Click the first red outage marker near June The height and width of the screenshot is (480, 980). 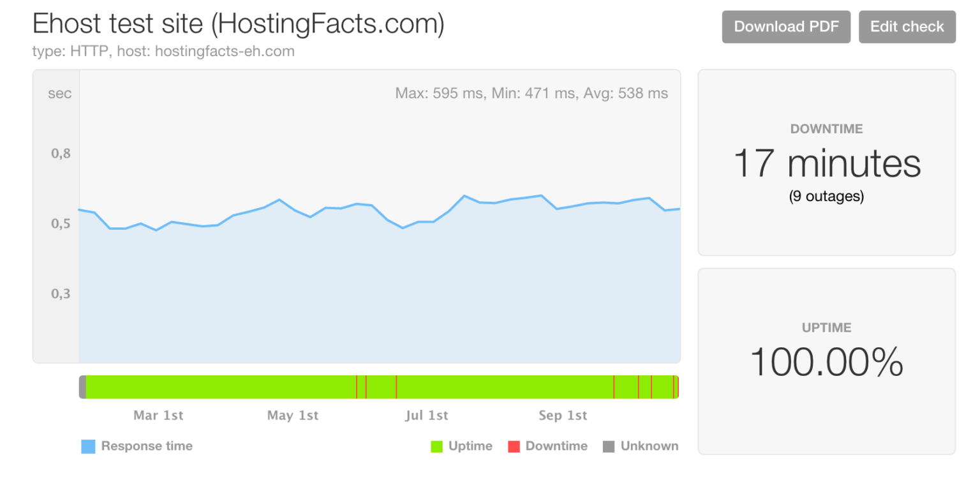pos(357,387)
